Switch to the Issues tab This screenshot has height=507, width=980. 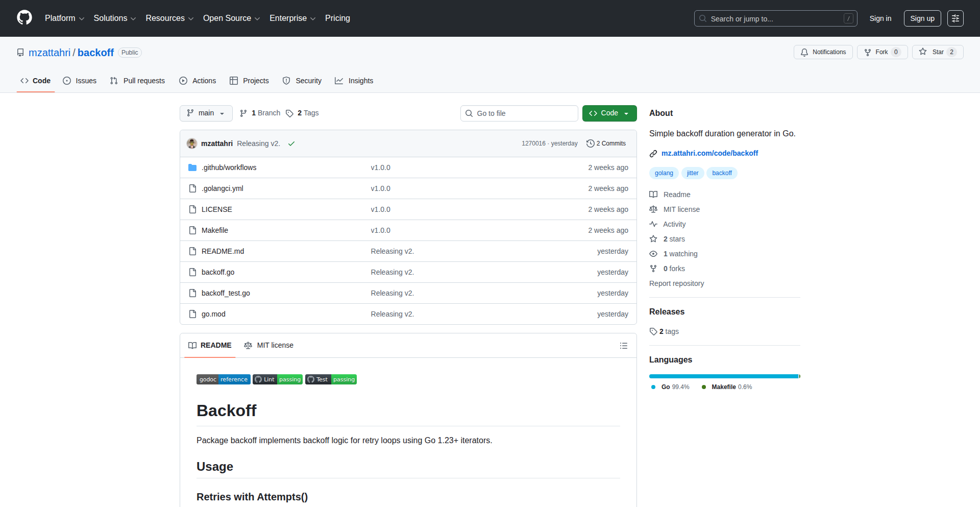click(80, 81)
